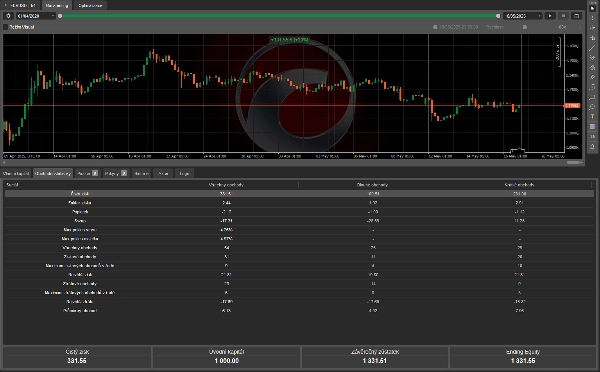Open the Vlastní kapitál results tab
Image resolution: width=600 pixels, height=372 pixels.
(16, 173)
